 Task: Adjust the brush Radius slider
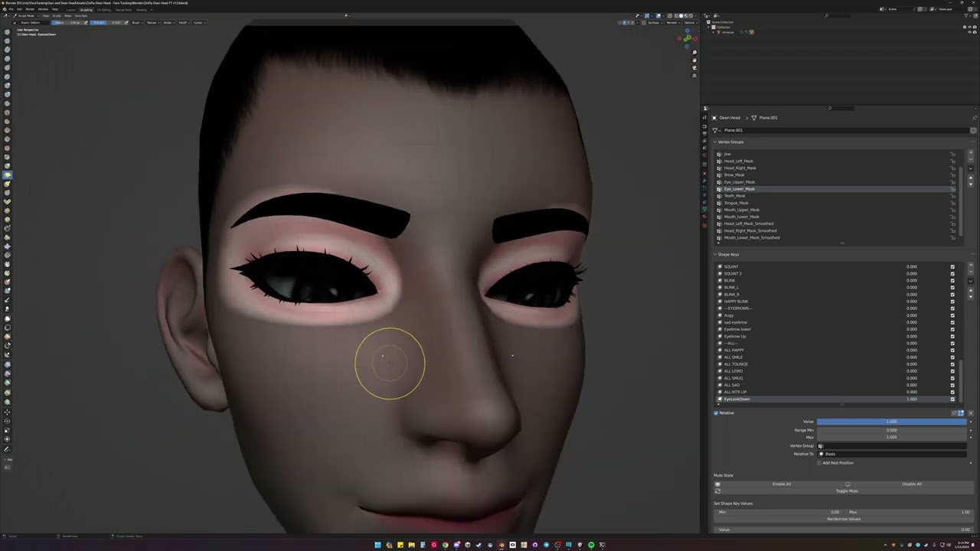click(x=67, y=22)
